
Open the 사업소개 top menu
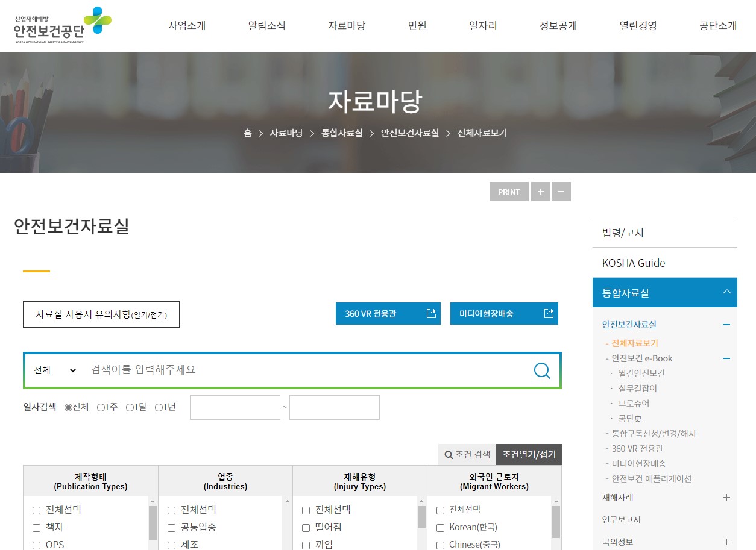coord(187,25)
